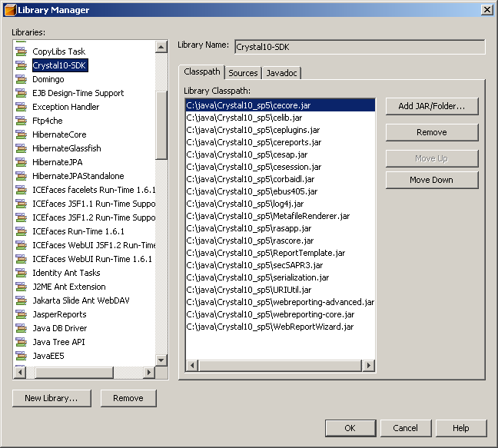The height and width of the screenshot is (448, 498).
Task: Click the icon next to Exception Handler
Action: 22,107
